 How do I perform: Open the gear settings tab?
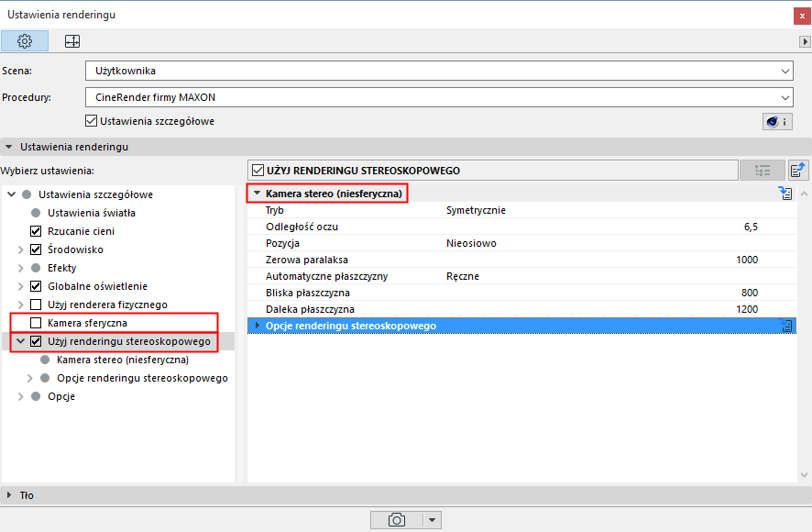coord(25,41)
